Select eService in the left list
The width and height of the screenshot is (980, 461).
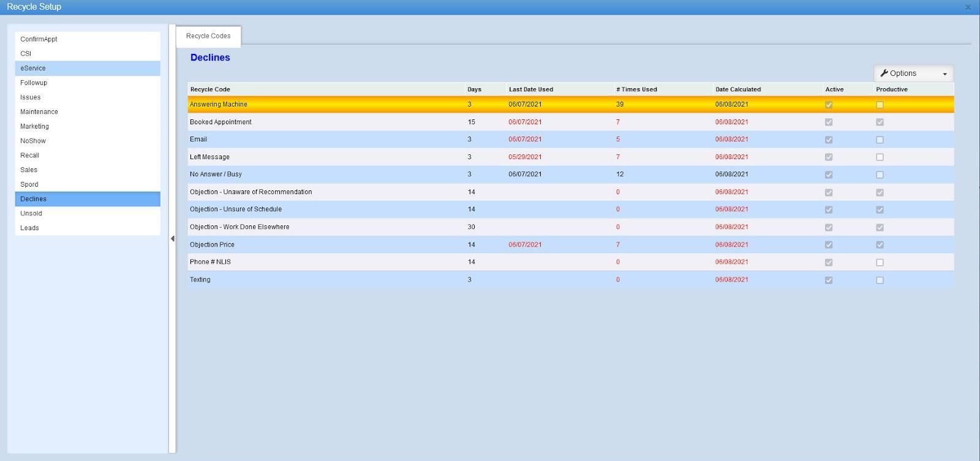(33, 68)
